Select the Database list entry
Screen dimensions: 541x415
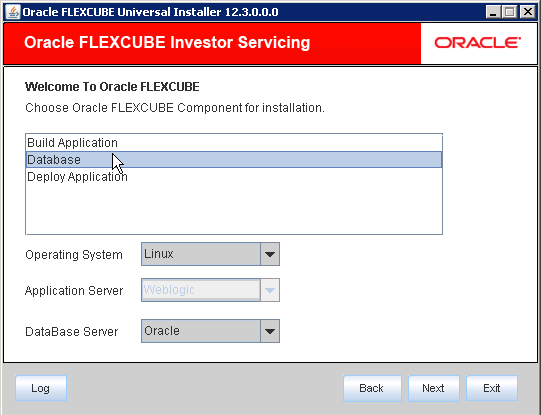234,160
